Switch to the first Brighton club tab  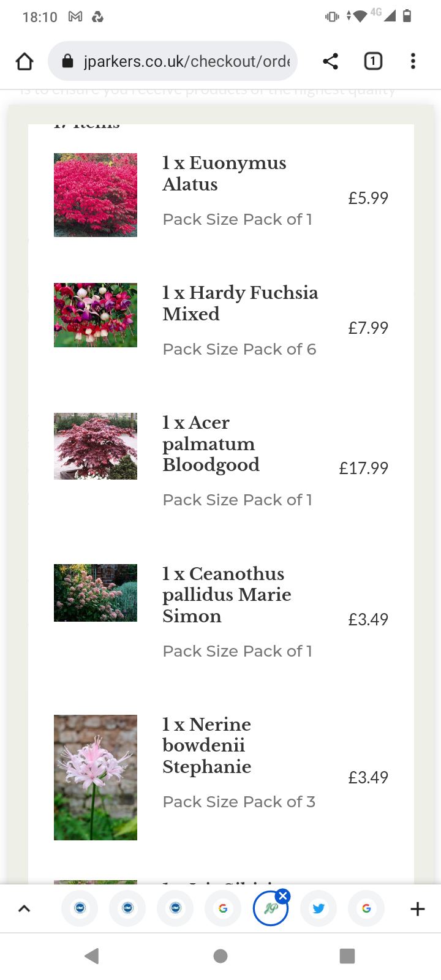tap(80, 908)
